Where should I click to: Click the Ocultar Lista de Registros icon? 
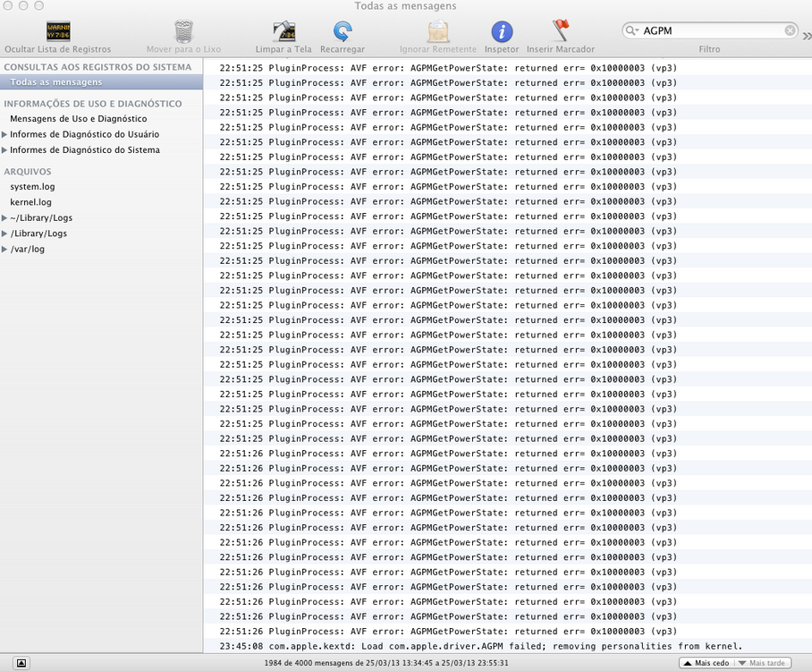tap(58, 32)
